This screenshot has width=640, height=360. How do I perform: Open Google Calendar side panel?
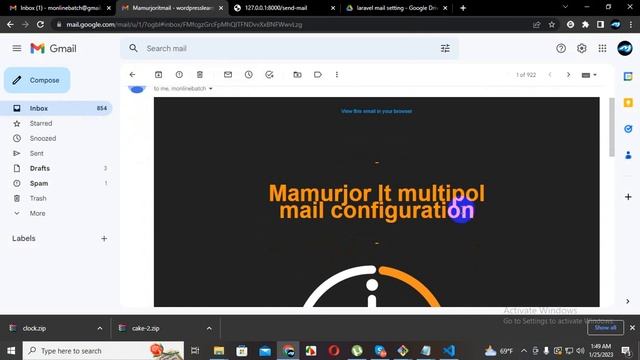coord(628,76)
